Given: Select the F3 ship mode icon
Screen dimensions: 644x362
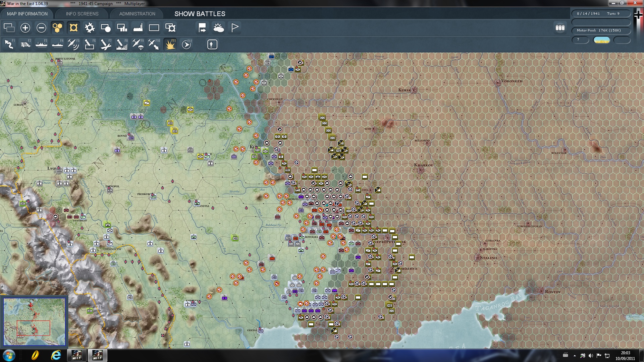Looking at the screenshot, I should (42, 44).
